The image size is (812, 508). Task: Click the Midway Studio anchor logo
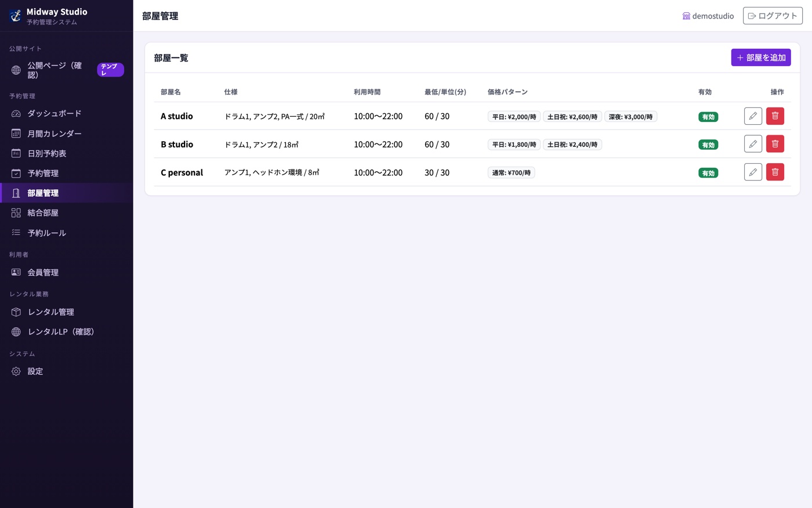click(x=16, y=16)
